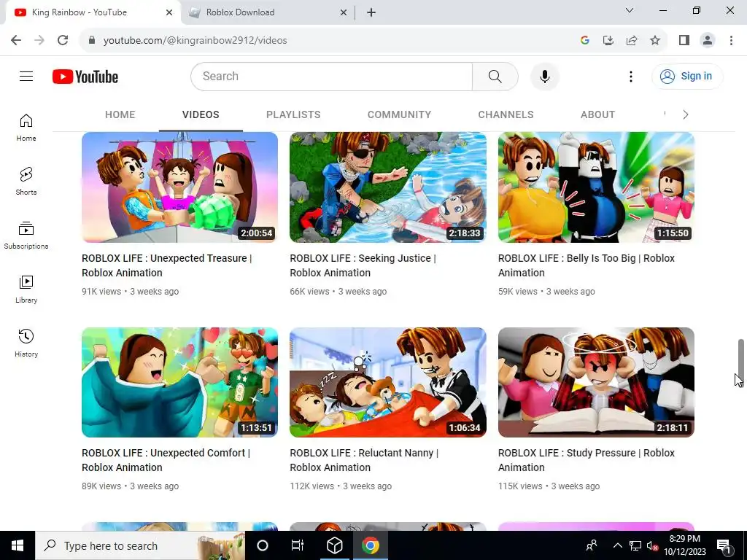Open Seeking Justice video title
Image resolution: width=747 pixels, height=560 pixels.
[x=363, y=265]
